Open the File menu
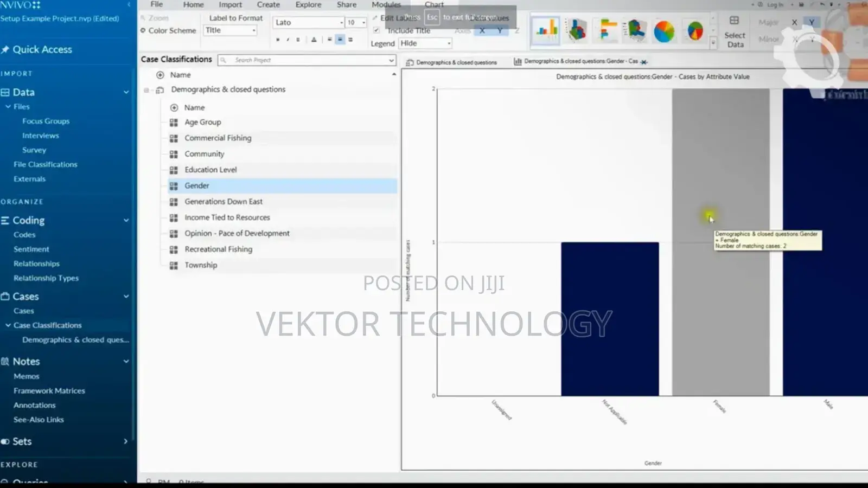 point(156,4)
